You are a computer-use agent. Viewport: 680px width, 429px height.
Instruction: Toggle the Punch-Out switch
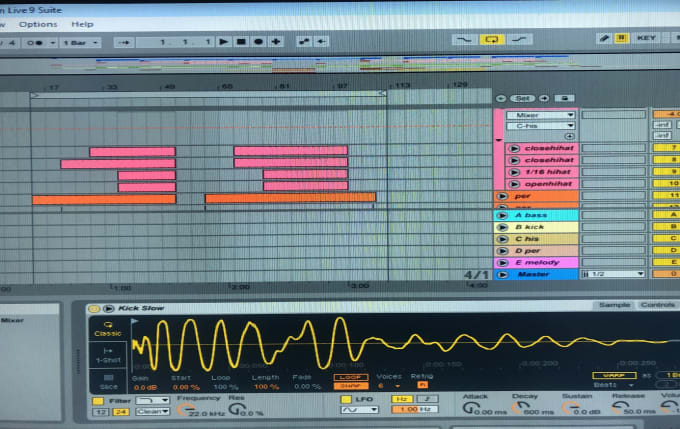(x=520, y=39)
